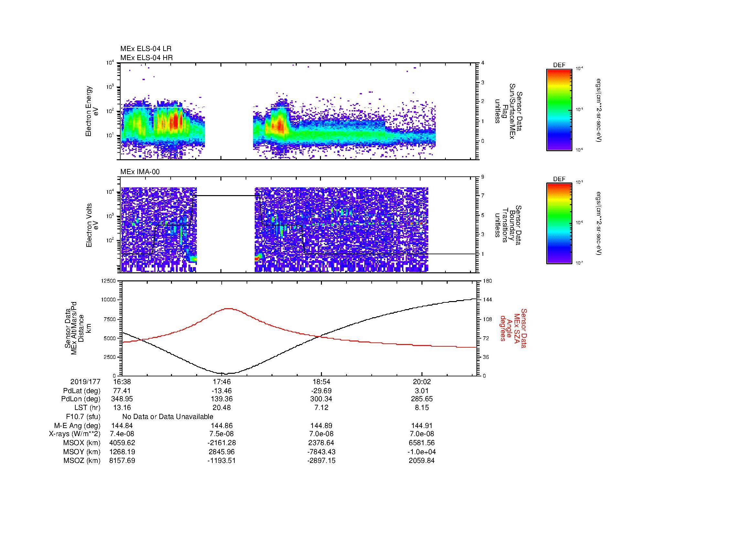Click the MSOY value -7843.43

(x=321, y=452)
